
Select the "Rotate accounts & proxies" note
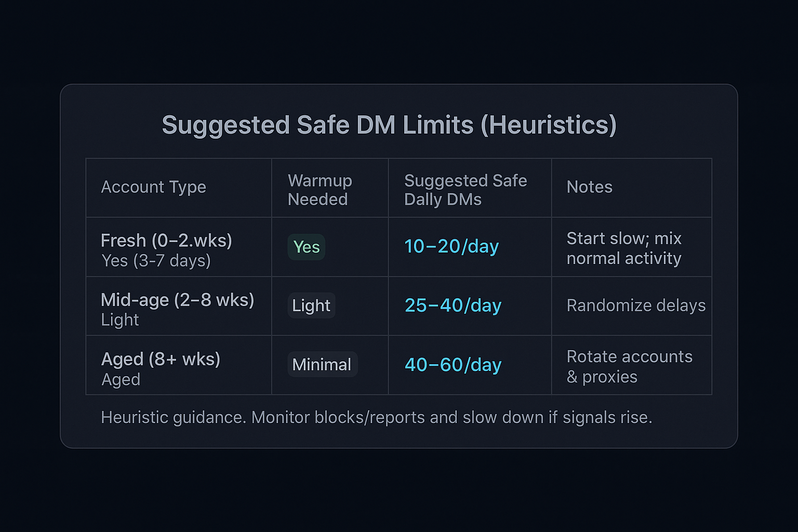tap(629, 367)
